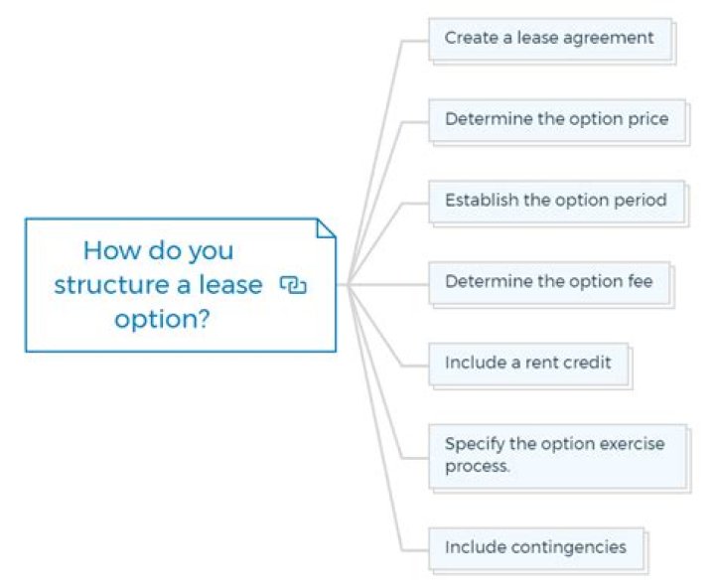Select the 'How do you structure a lease option?' text

coord(158,285)
